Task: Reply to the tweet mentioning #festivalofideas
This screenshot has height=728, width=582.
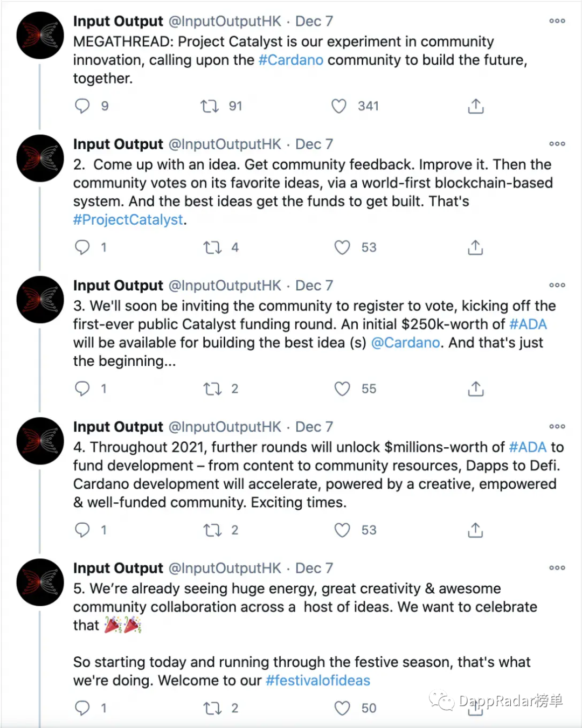Action: (x=82, y=708)
